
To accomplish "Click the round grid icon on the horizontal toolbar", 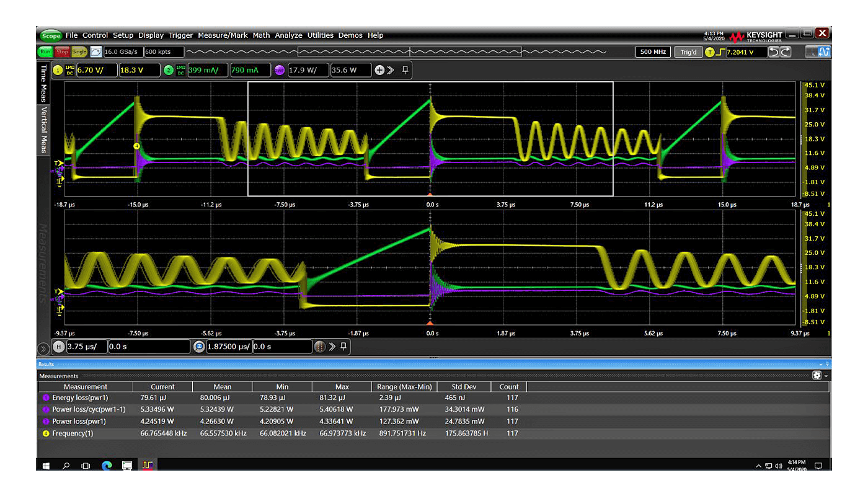I will (321, 347).
